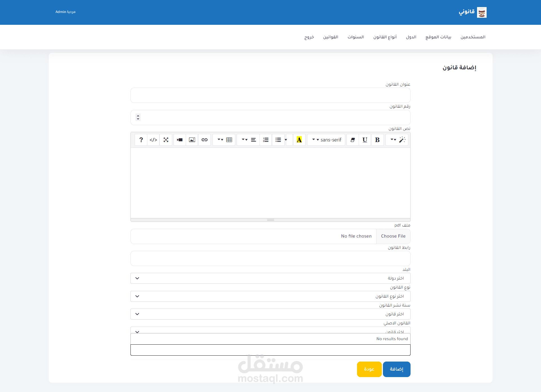Insert a video using the editor toolbar

click(180, 140)
